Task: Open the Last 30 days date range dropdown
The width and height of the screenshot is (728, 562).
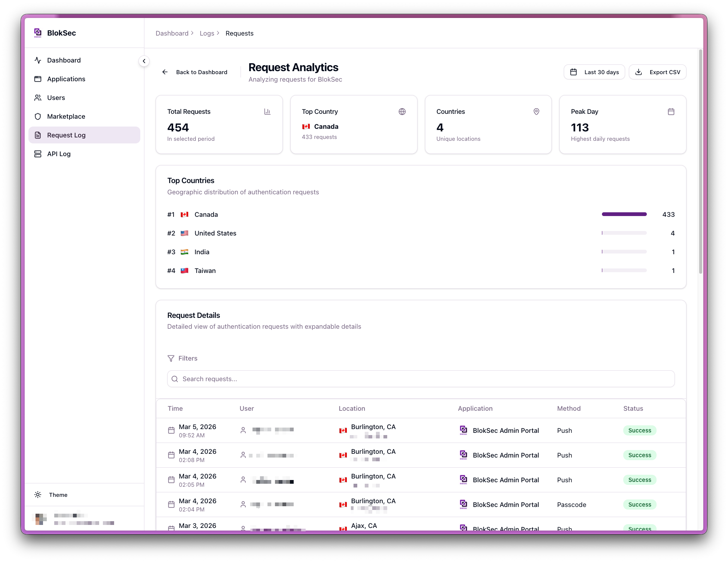Action: (594, 72)
